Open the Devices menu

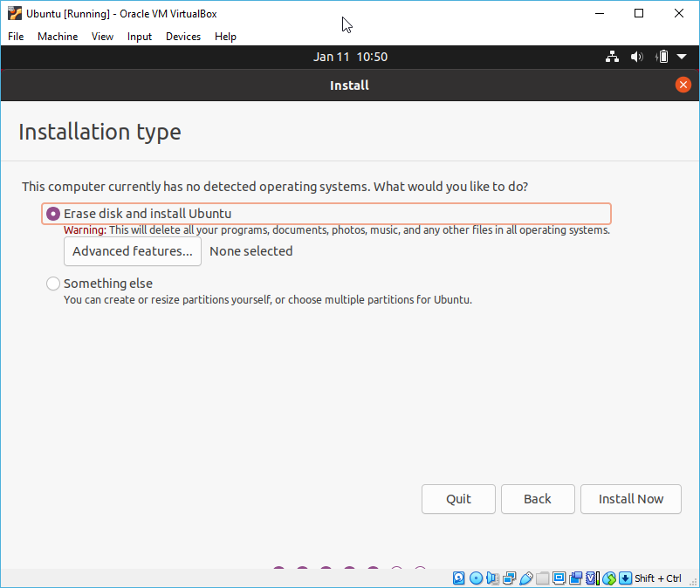[x=183, y=37]
